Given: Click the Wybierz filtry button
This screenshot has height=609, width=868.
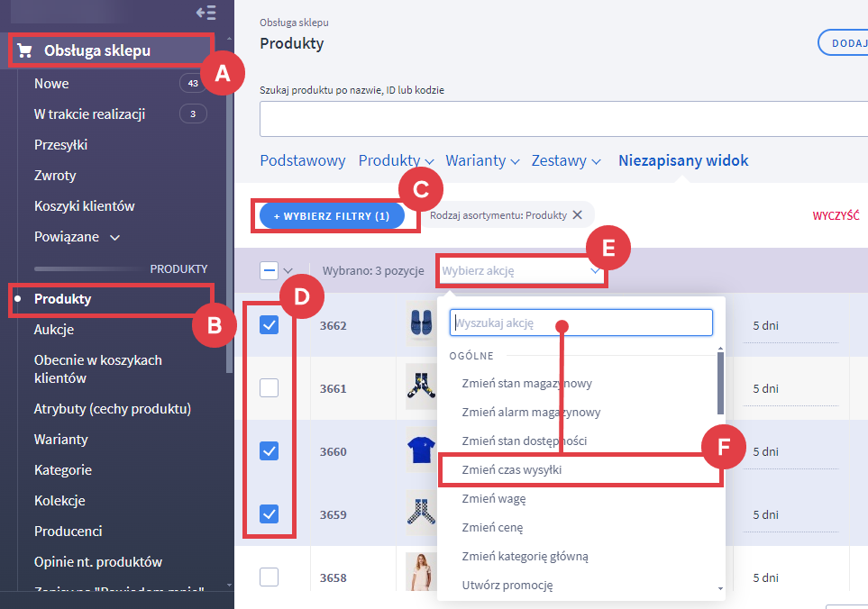Looking at the screenshot, I should (x=332, y=216).
